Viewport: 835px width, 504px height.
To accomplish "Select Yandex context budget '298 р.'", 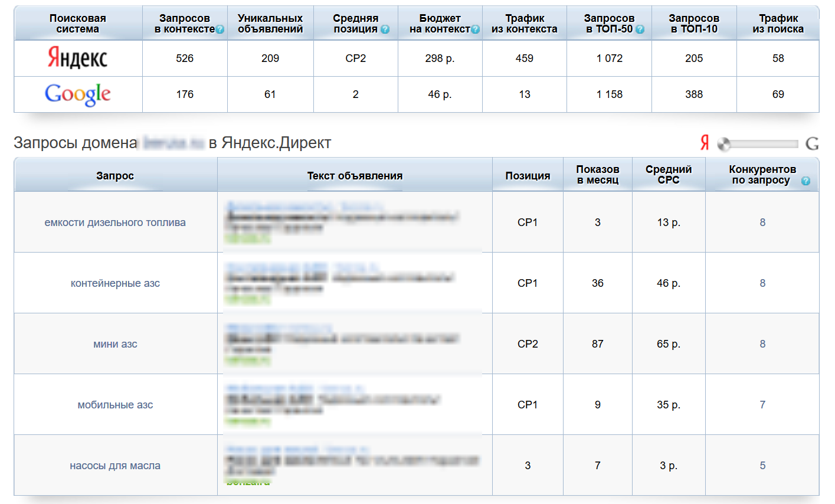I will (x=440, y=58).
